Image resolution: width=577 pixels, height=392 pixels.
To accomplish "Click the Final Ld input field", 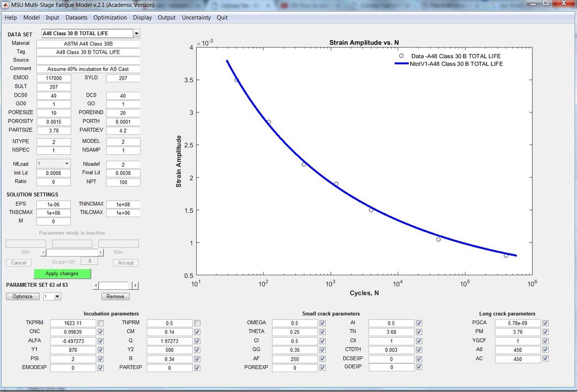I will click(123, 173).
